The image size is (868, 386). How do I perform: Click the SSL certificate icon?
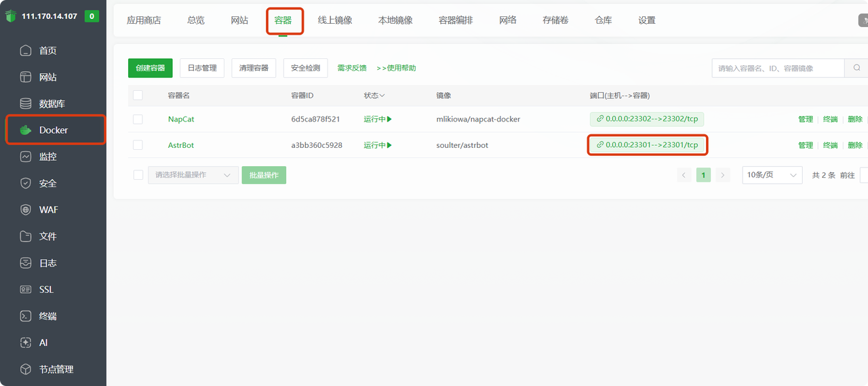point(26,290)
